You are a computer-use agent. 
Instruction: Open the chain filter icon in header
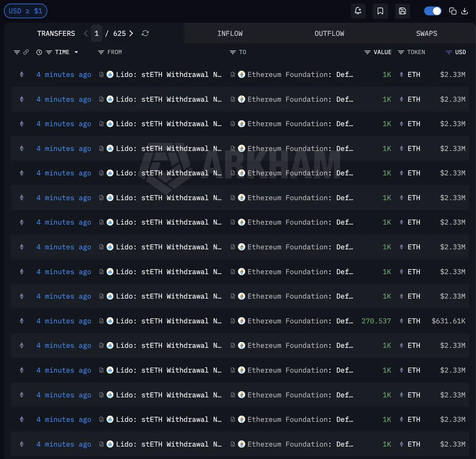pyautogui.click(x=17, y=52)
